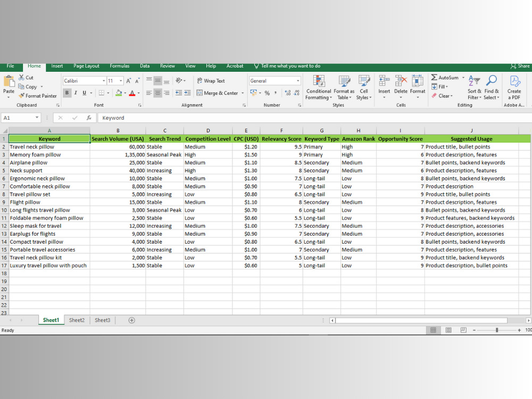The height and width of the screenshot is (399, 532).
Task: Add a new sheet with plus icon
Action: [131, 320]
